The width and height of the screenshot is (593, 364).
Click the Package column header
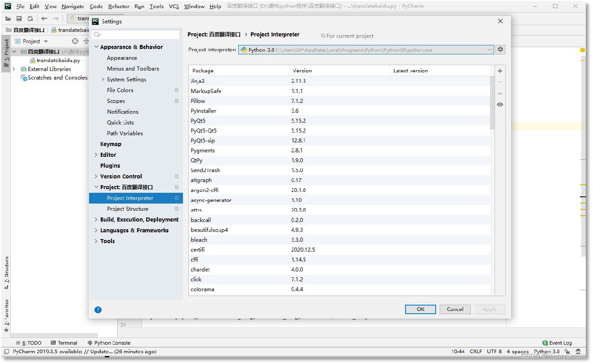pos(239,71)
